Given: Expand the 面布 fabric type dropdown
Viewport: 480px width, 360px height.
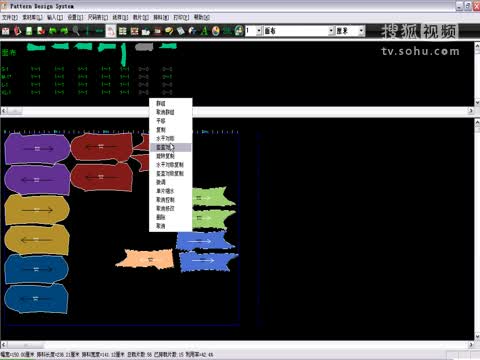Looking at the screenshot, I should 331,31.
